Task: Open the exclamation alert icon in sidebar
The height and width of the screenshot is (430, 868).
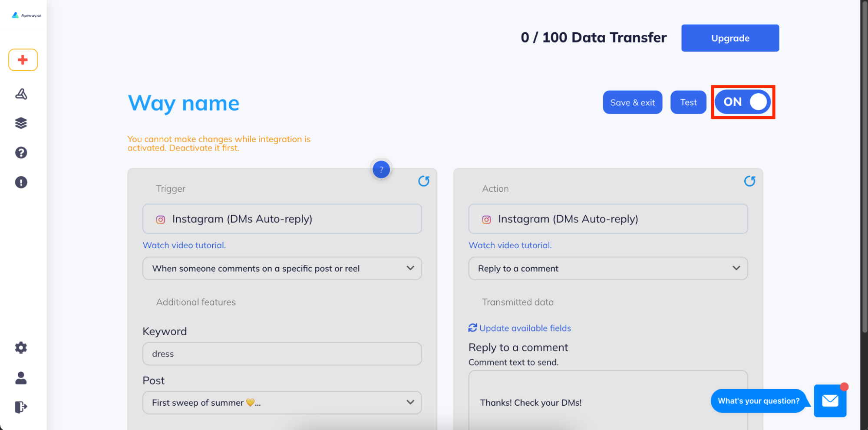Action: 21,182
